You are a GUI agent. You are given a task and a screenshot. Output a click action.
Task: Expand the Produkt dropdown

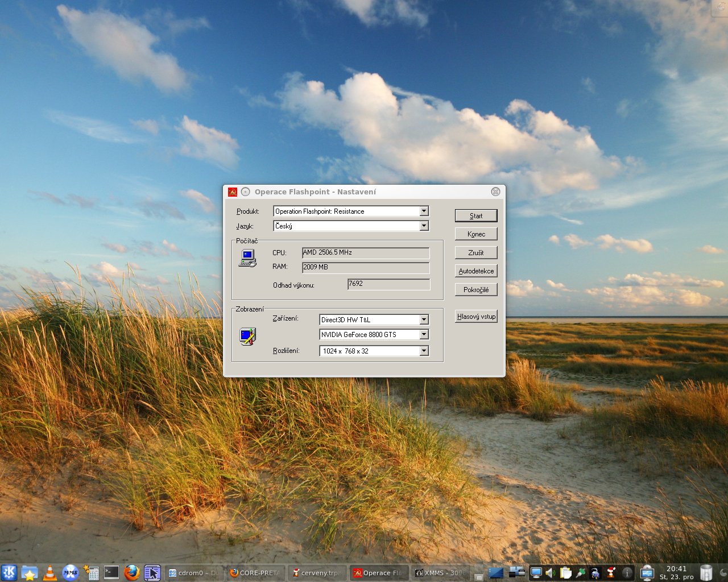click(x=424, y=211)
